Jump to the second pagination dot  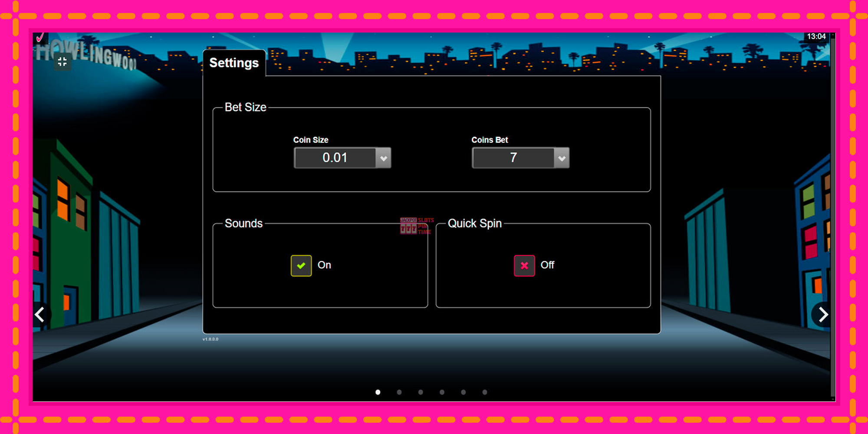pos(399,392)
